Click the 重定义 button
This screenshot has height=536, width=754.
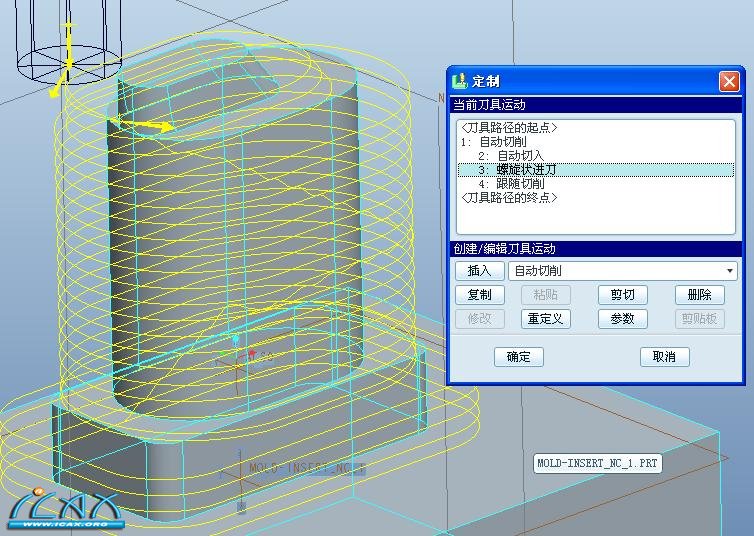click(x=546, y=319)
